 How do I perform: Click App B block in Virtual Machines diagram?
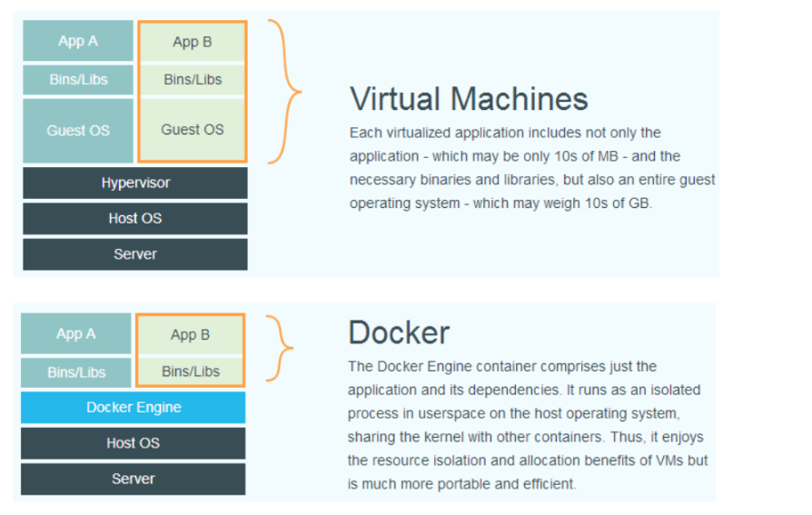click(193, 42)
